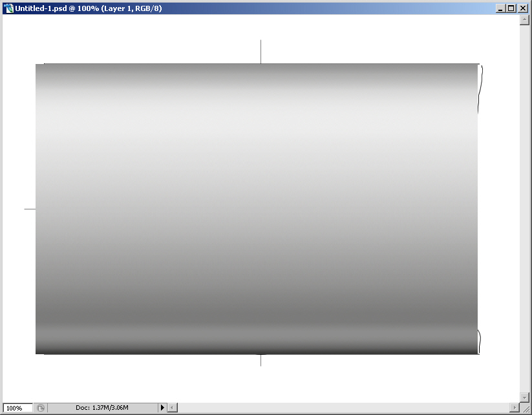The width and height of the screenshot is (532, 415).
Task: Minimize the Untitled-1.psd document window
Action: pyautogui.click(x=500, y=8)
